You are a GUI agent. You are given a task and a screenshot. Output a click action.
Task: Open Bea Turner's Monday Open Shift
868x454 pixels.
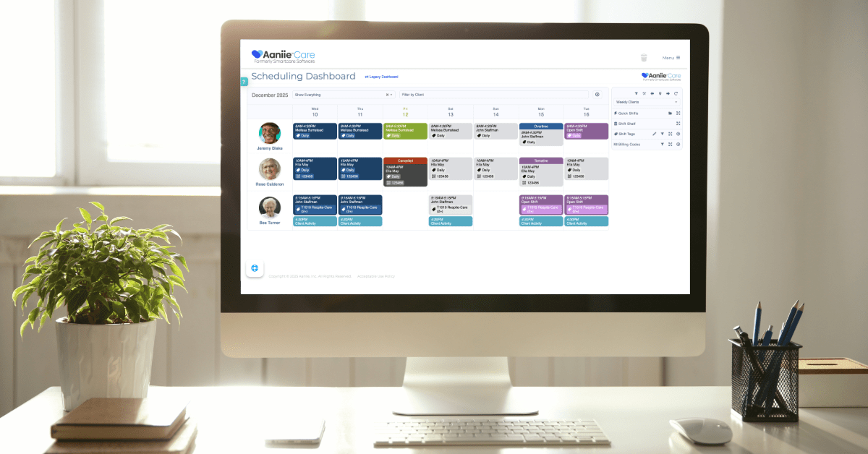pyautogui.click(x=541, y=205)
